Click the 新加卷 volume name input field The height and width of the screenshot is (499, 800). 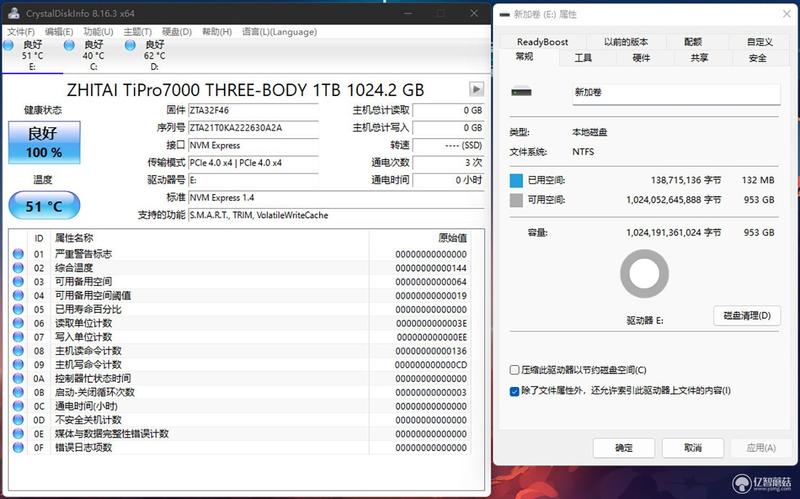[676, 93]
